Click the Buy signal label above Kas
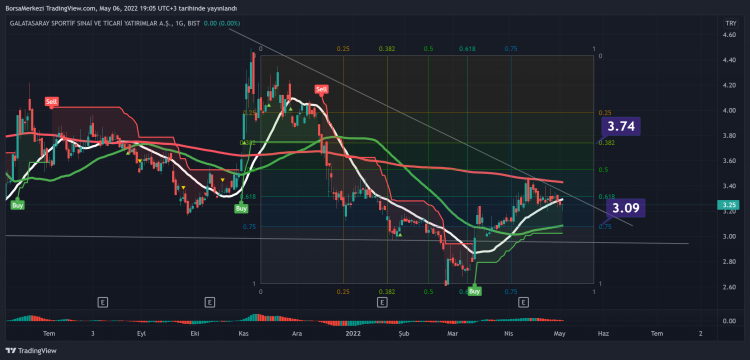 pyautogui.click(x=242, y=209)
